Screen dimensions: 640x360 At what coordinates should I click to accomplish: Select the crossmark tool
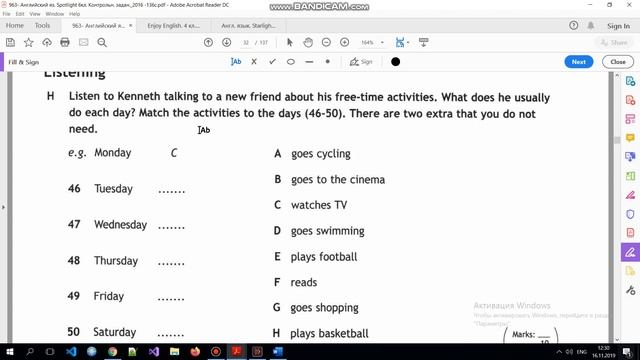point(254,62)
